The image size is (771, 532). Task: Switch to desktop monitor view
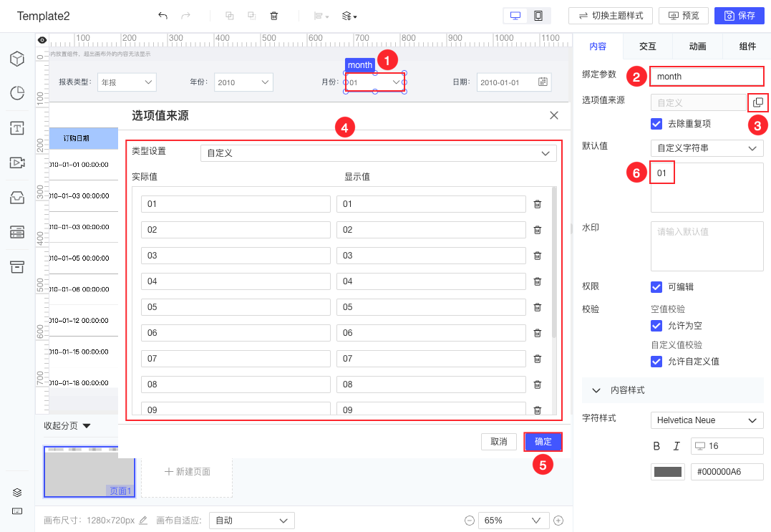coord(515,16)
